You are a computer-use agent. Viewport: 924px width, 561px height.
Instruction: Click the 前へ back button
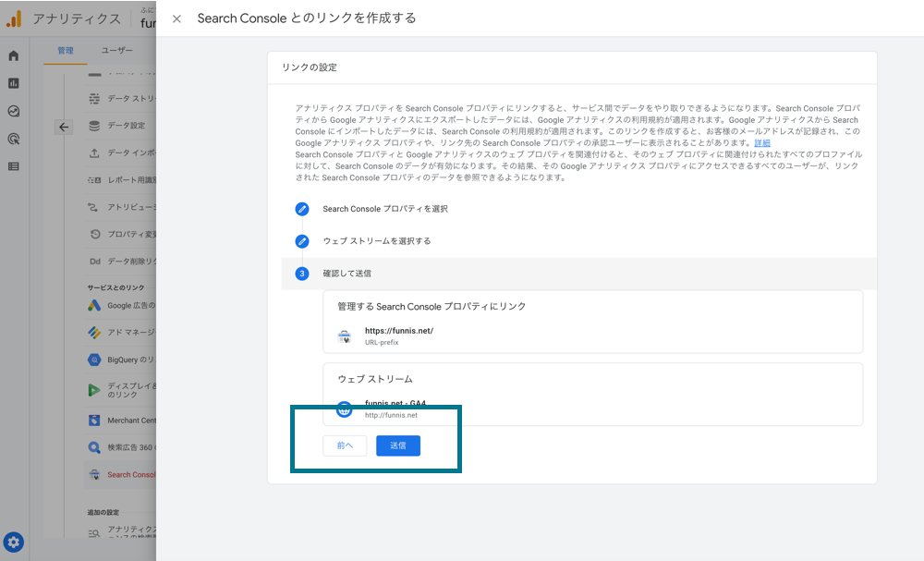point(345,445)
